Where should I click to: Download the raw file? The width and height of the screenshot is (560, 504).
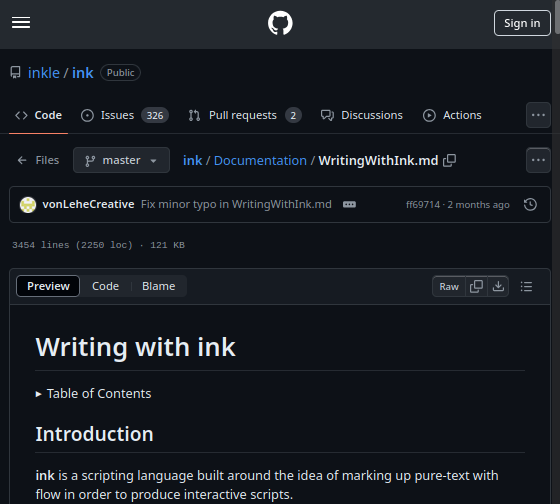(x=498, y=286)
